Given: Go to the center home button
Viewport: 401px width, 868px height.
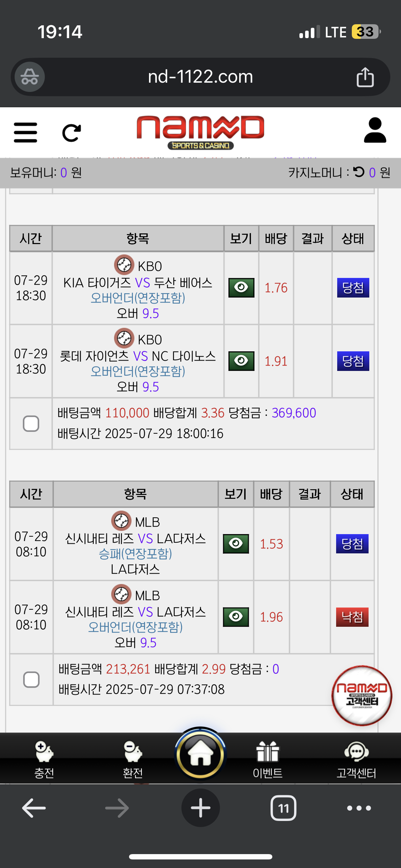Looking at the screenshot, I should [x=200, y=754].
